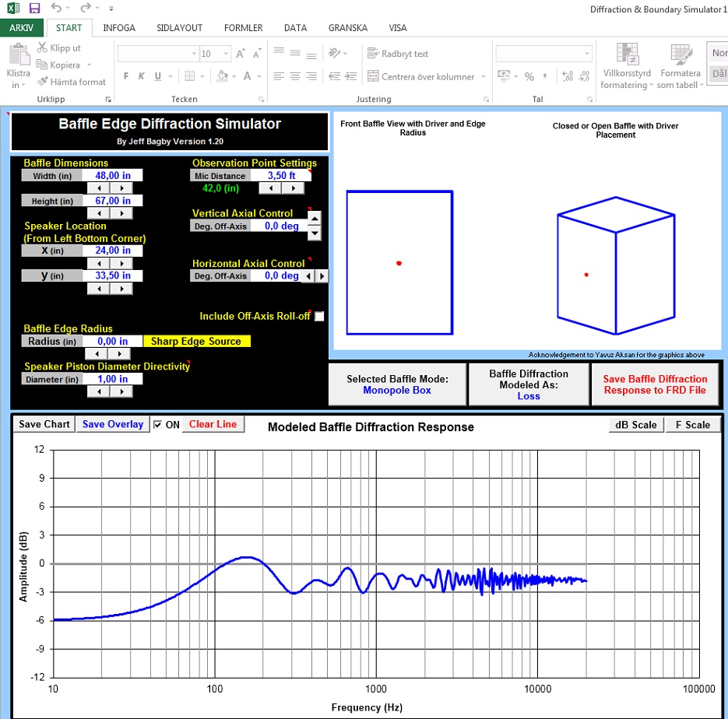
Task: Increase font size with large A icon
Action: coord(241,54)
